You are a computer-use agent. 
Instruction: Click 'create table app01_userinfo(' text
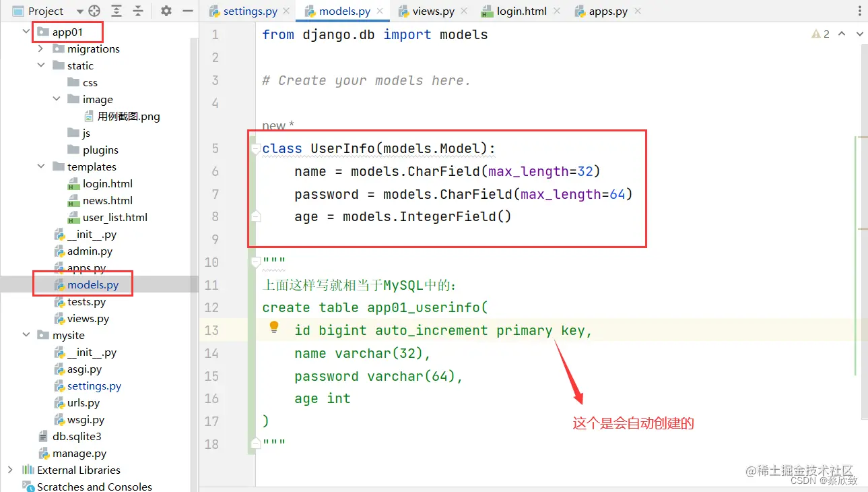pyautogui.click(x=375, y=307)
